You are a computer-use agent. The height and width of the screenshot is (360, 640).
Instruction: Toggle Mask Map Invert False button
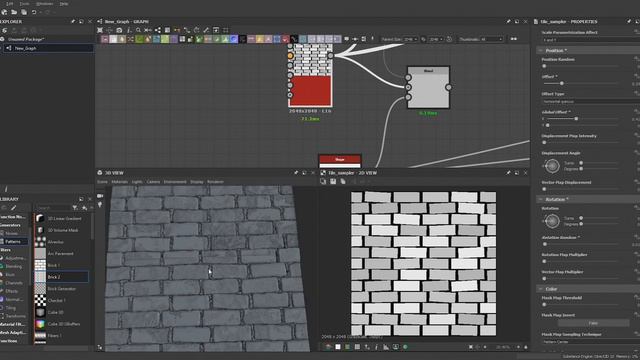593,323
